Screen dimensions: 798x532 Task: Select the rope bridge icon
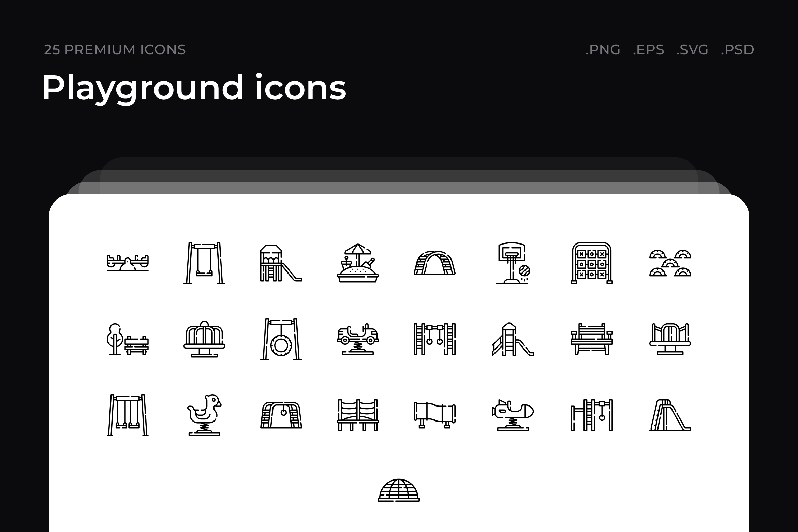click(358, 415)
